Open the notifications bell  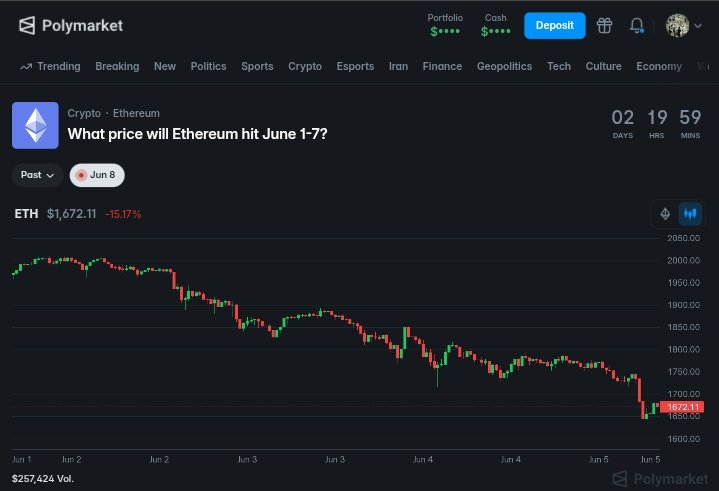(636, 26)
